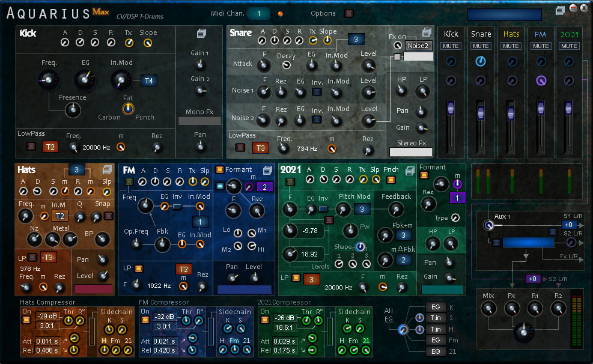Click the FM Op.Freq knob
593x364 pixels.
(136, 244)
